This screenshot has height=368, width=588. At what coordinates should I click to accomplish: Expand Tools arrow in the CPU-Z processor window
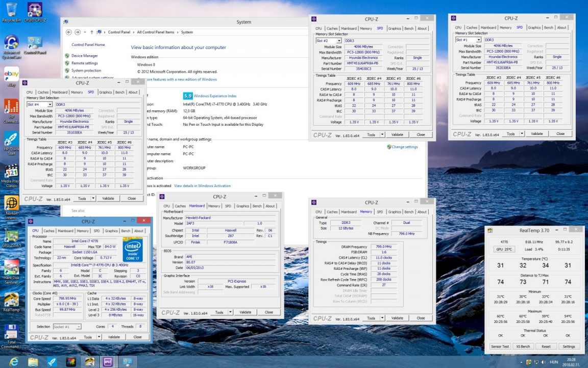tap(100, 337)
